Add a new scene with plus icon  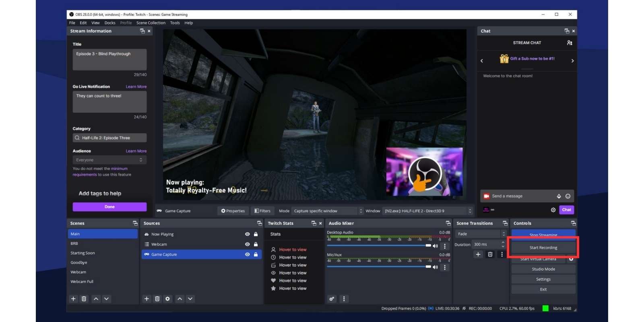tap(73, 299)
